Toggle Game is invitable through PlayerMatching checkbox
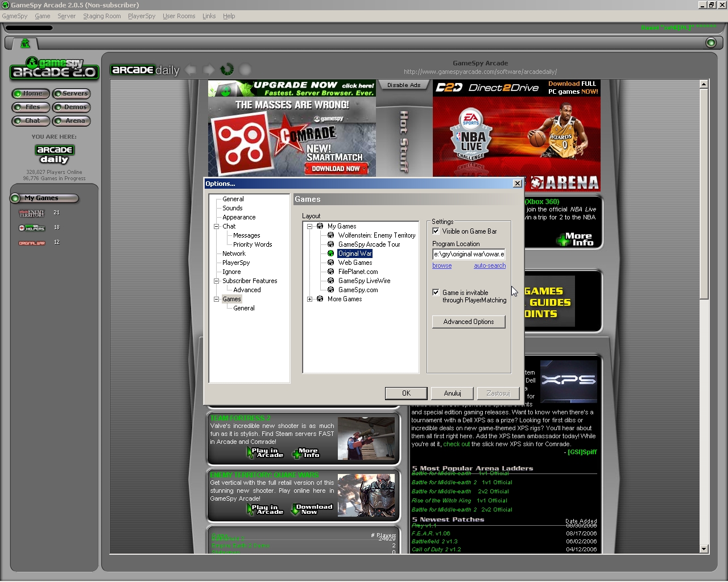The height and width of the screenshot is (582, 728). click(x=436, y=293)
